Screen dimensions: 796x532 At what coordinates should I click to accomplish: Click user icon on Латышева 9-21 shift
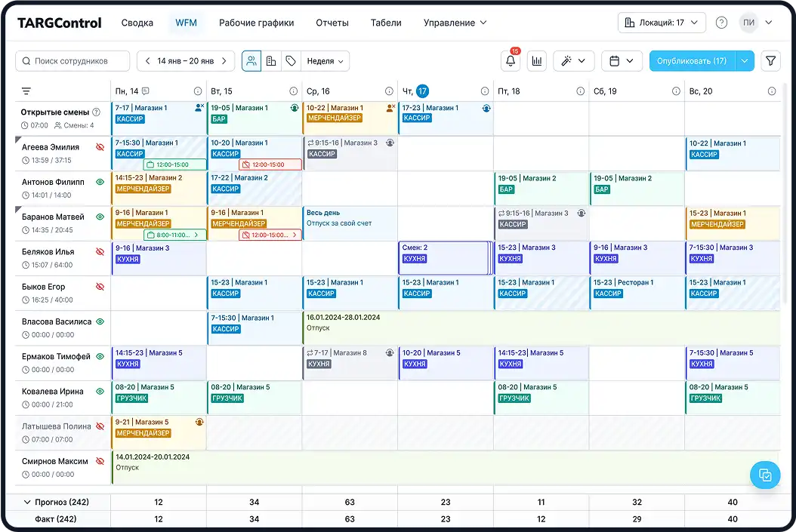click(x=199, y=422)
